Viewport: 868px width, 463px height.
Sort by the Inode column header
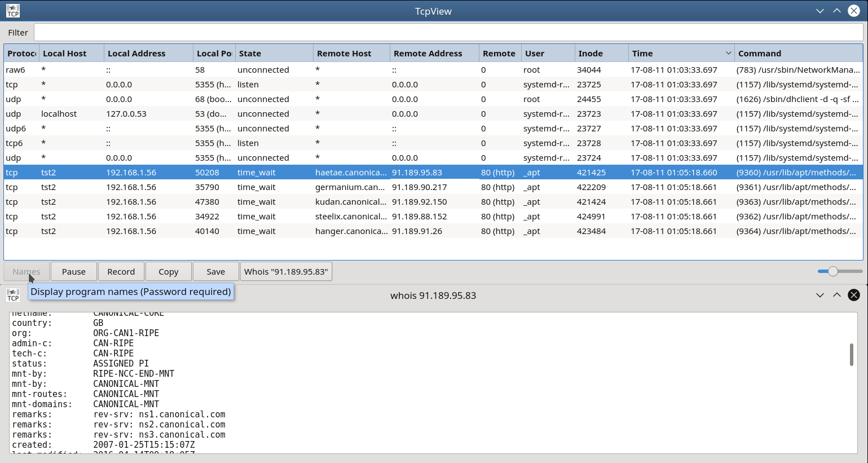pyautogui.click(x=601, y=53)
